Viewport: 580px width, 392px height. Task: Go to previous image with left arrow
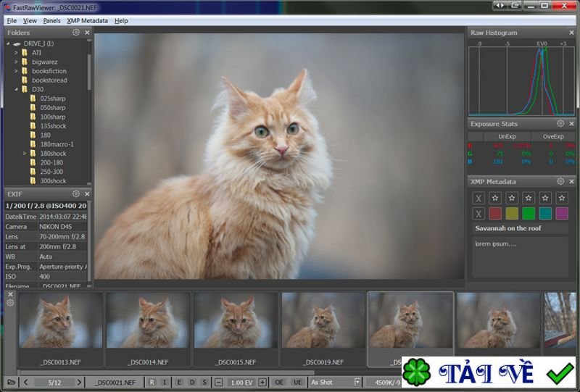pos(26,382)
